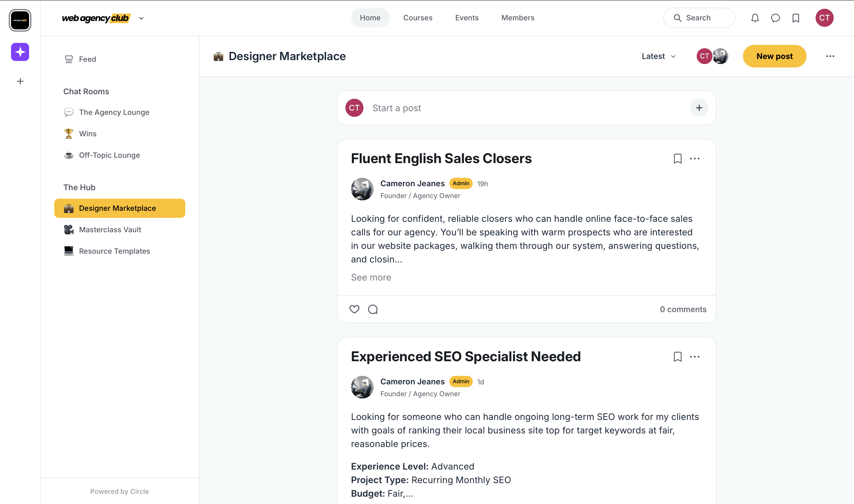854x504 pixels.
Task: Bookmark the Experienced SEO Specialist Needed post
Action: [x=677, y=357]
